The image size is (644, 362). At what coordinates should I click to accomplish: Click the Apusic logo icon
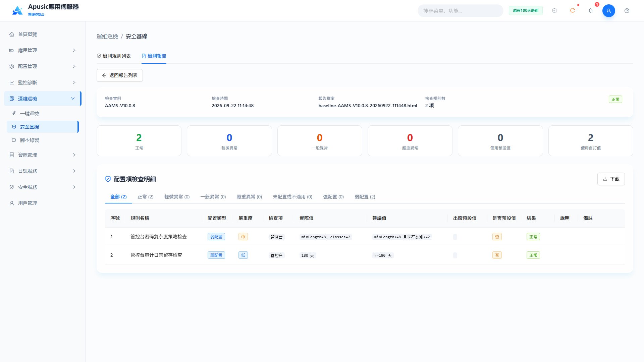coord(17,10)
